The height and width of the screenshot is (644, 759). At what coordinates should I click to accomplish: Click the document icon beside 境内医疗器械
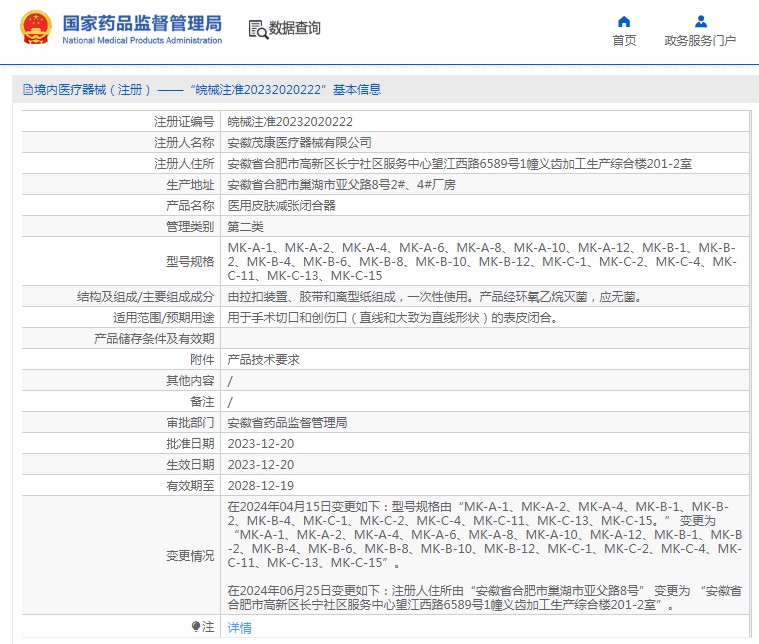(x=28, y=89)
